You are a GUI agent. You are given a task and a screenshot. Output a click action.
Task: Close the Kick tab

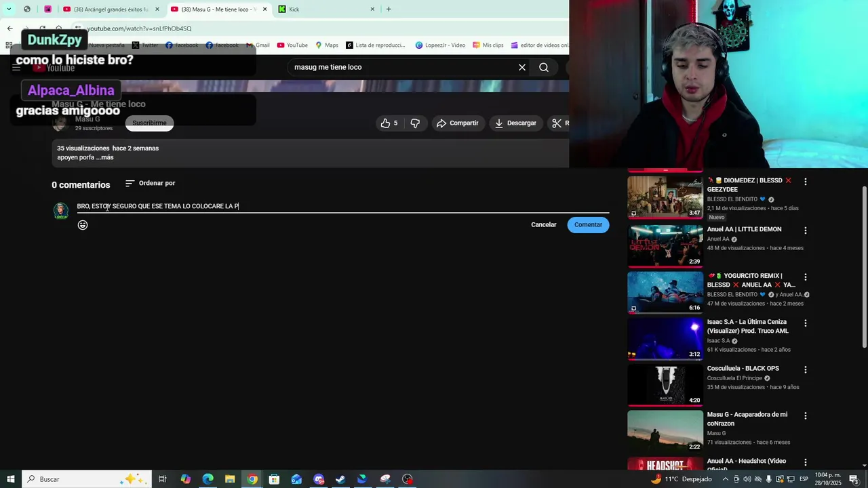(x=372, y=9)
